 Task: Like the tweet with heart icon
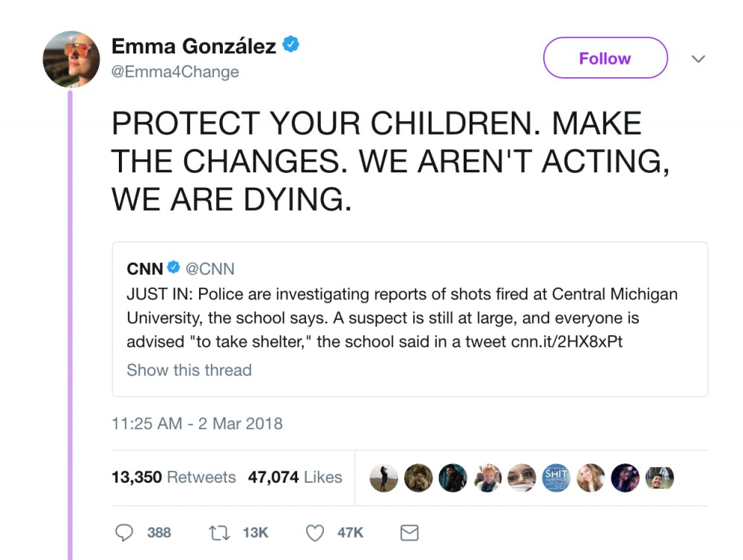pyautogui.click(x=316, y=533)
